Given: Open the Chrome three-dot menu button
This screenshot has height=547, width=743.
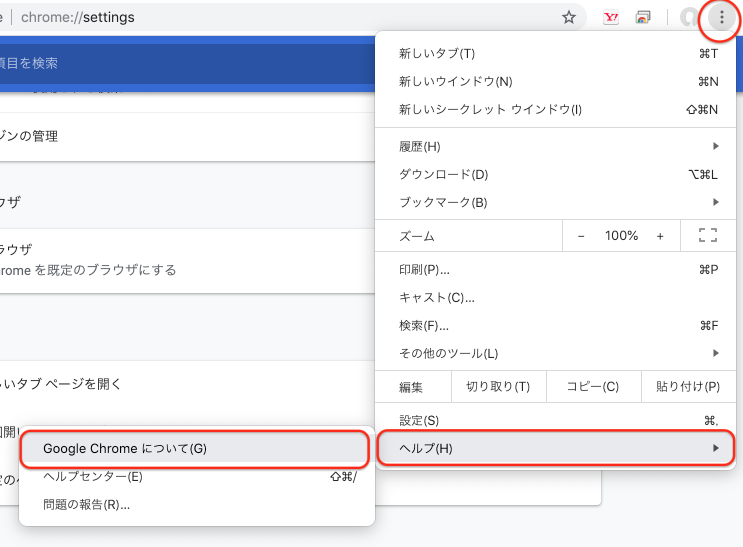Looking at the screenshot, I should tap(721, 18).
